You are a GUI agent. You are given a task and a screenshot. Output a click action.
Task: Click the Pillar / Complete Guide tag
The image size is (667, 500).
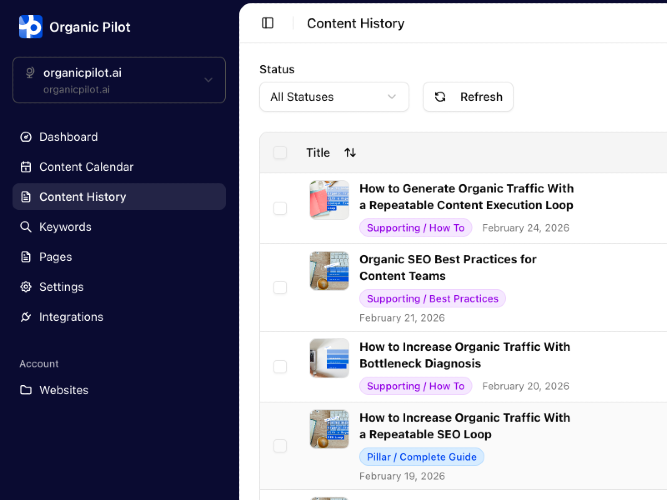pos(421,457)
